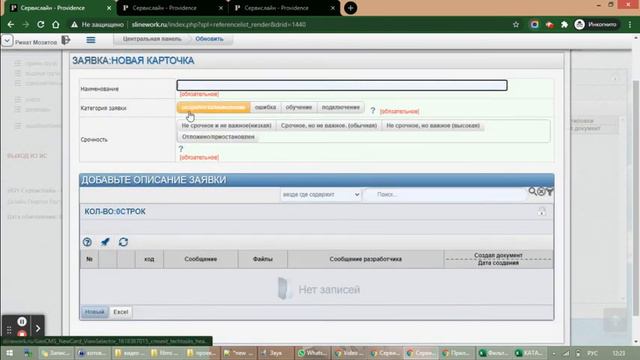Click the Наименование text input field
The width and height of the screenshot is (640, 360).
coord(342,85)
